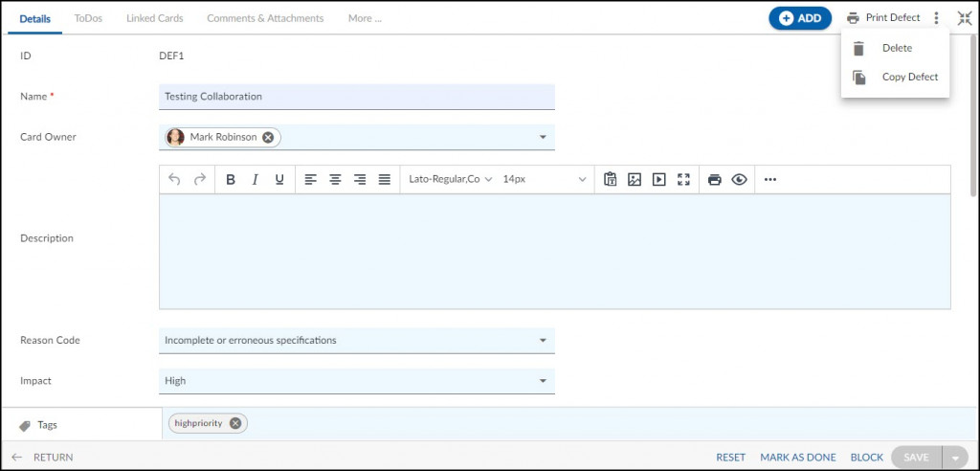Viewport: 980px width, 471px height.
Task: Expand the Reason Code dropdown
Action: (543, 340)
